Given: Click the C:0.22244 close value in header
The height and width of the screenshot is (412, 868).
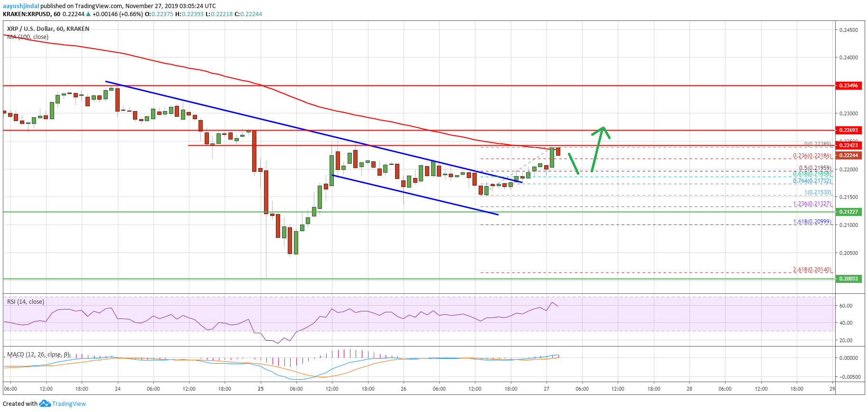Looking at the screenshot, I should point(248,14).
